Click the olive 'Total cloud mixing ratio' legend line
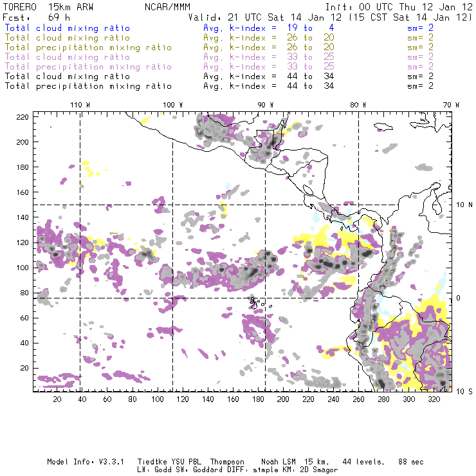 [68, 38]
